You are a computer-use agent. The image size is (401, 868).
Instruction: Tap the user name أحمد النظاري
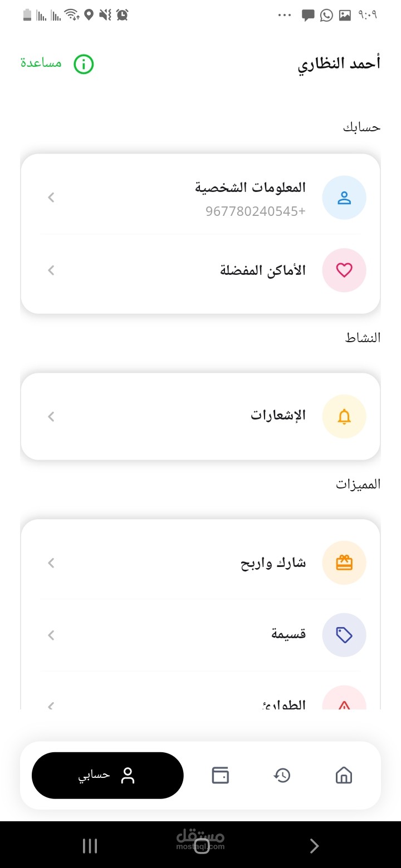pos(339,64)
